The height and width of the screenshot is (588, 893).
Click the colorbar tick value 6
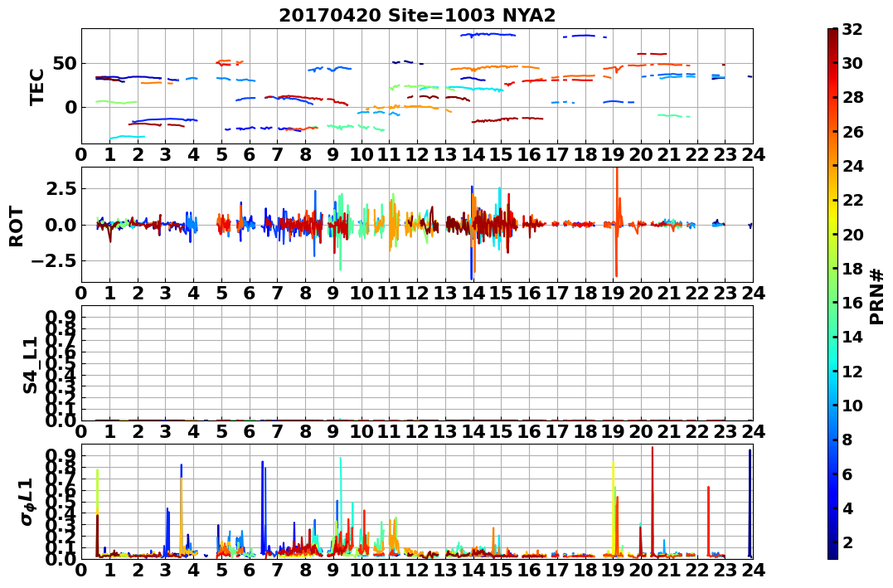point(847,474)
